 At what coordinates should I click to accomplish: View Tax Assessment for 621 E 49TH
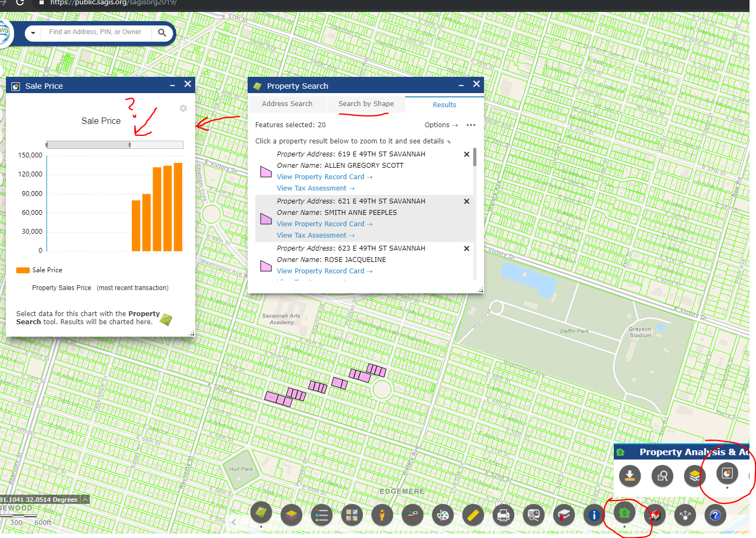coord(316,235)
